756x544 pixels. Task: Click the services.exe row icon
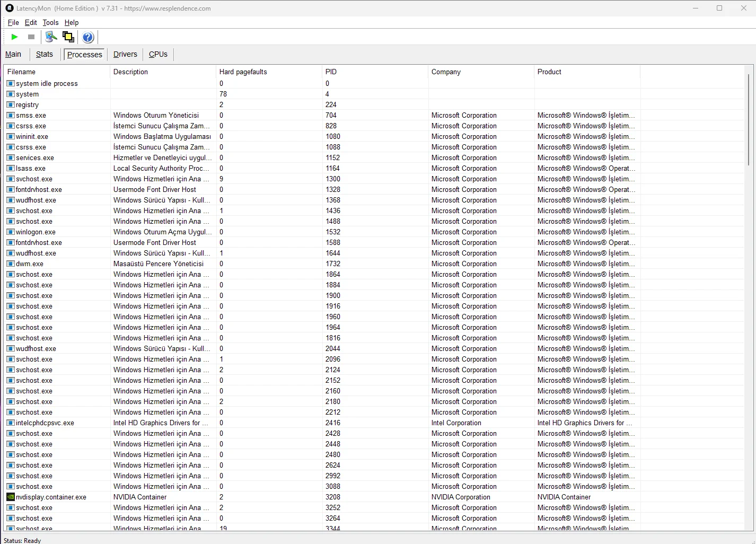11,157
